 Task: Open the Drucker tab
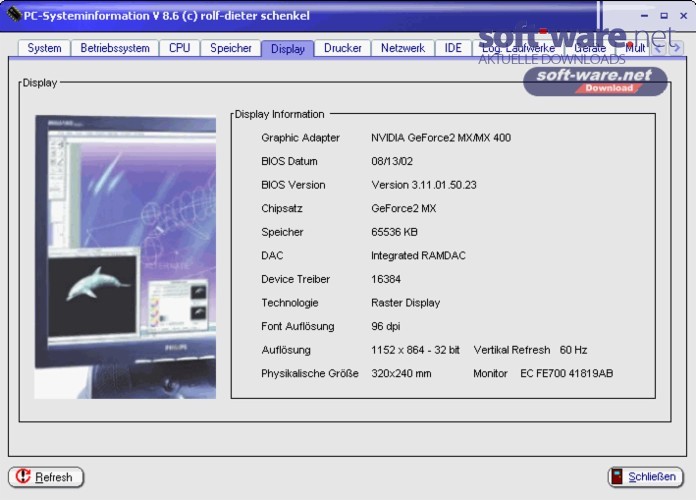click(343, 48)
